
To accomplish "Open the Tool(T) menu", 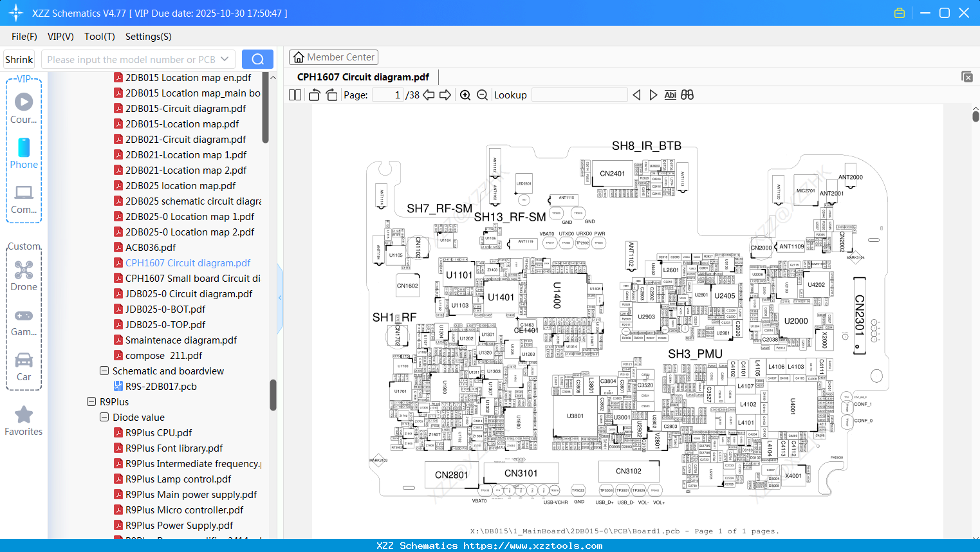I will [x=99, y=37].
